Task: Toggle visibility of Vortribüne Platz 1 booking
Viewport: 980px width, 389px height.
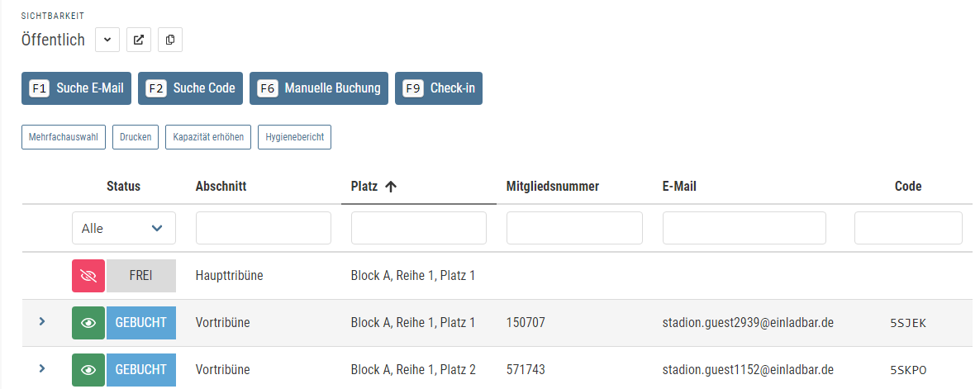Action: tap(88, 322)
